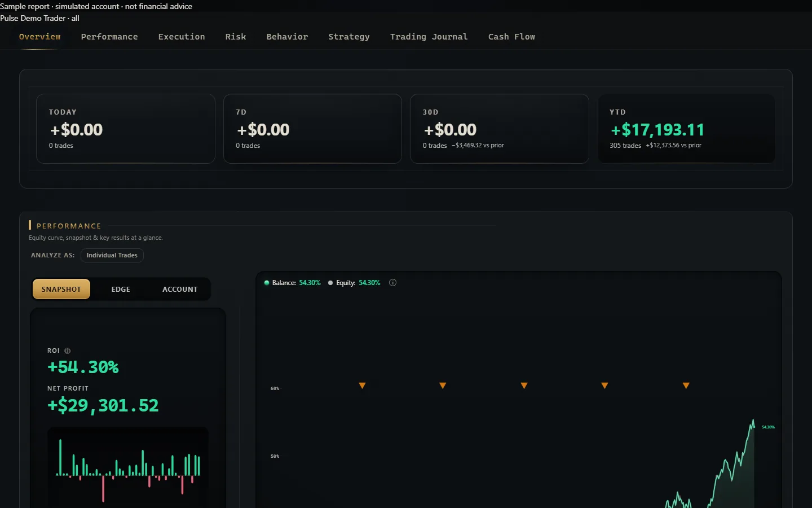812x508 pixels.
Task: Switch to the Cash Flow tab
Action: (x=511, y=37)
